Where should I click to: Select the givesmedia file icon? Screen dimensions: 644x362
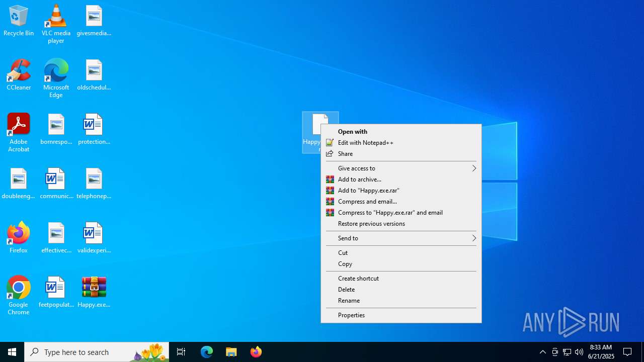(94, 21)
